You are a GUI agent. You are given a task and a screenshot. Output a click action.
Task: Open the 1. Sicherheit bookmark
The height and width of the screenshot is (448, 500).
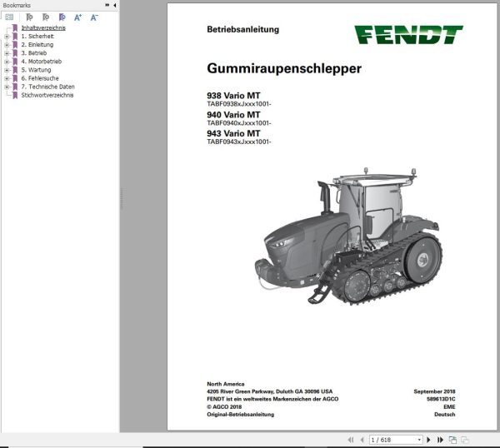click(37, 37)
